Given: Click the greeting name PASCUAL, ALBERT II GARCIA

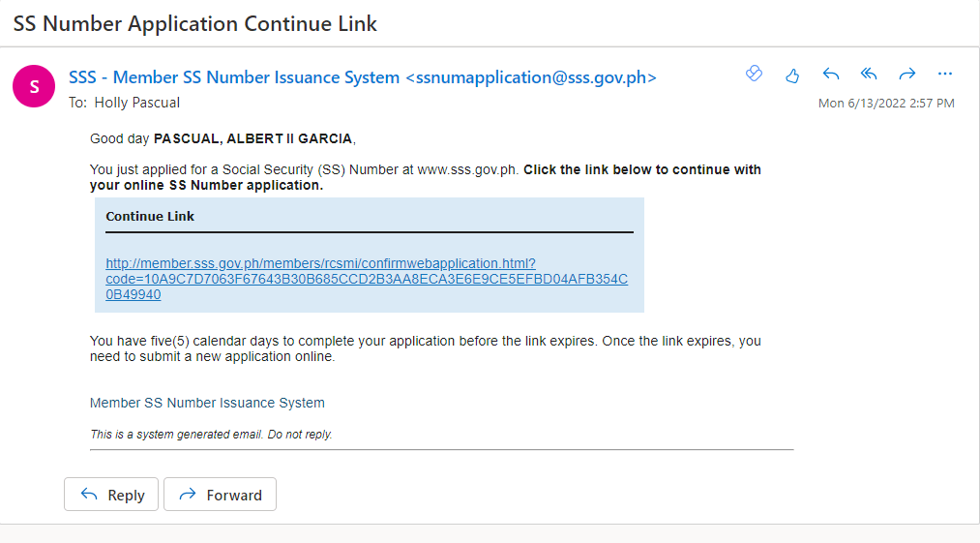Looking at the screenshot, I should pyautogui.click(x=253, y=138).
